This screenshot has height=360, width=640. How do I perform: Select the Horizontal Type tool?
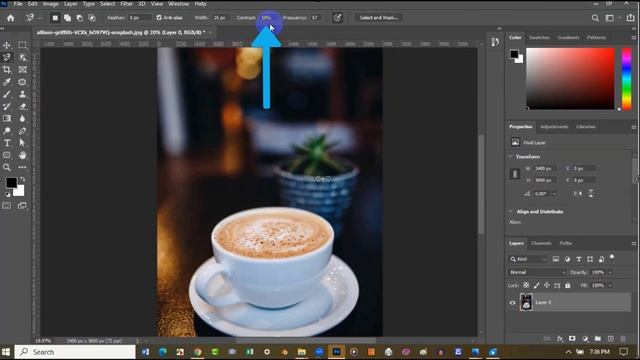pos(7,143)
